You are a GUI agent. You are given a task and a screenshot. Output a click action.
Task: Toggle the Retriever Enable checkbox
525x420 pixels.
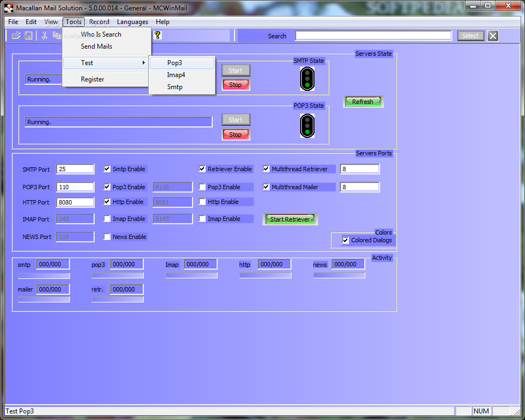coord(202,169)
